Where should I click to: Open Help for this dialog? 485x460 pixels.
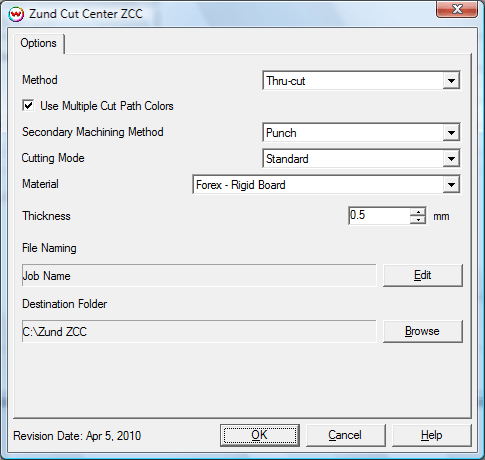point(432,435)
